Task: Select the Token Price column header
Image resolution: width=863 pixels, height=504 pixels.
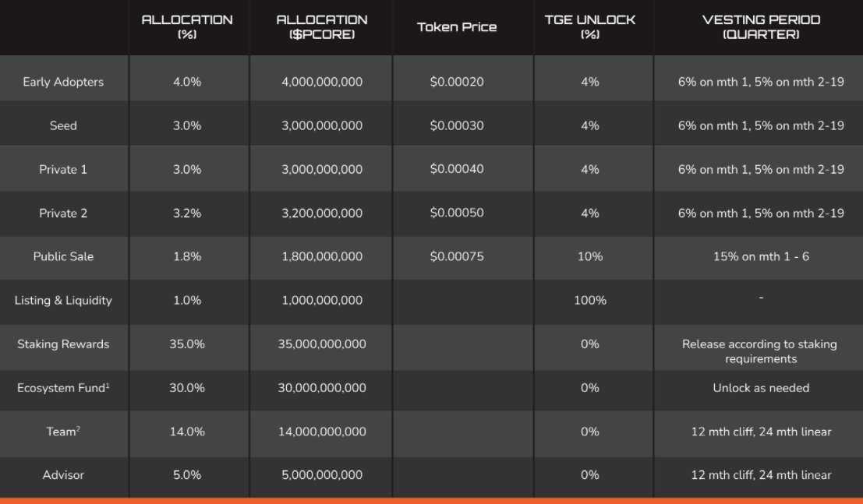Action: pos(457,27)
